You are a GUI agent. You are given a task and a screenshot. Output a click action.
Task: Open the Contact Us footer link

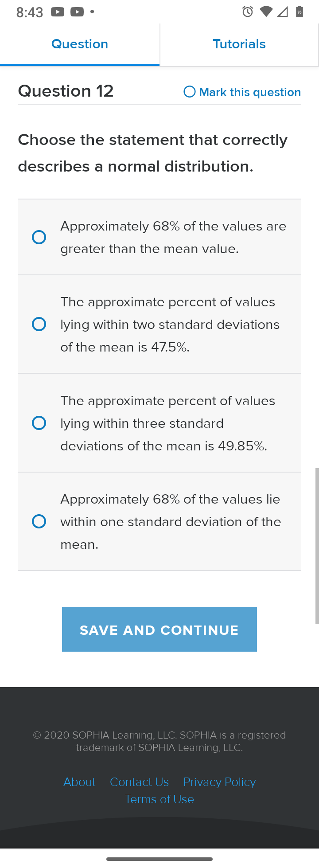[x=139, y=782]
